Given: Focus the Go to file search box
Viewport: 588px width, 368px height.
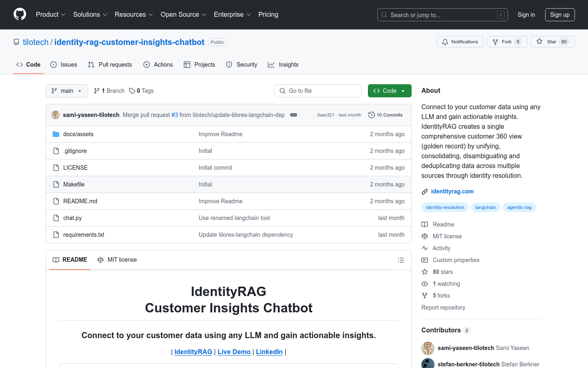Looking at the screenshot, I should (318, 91).
